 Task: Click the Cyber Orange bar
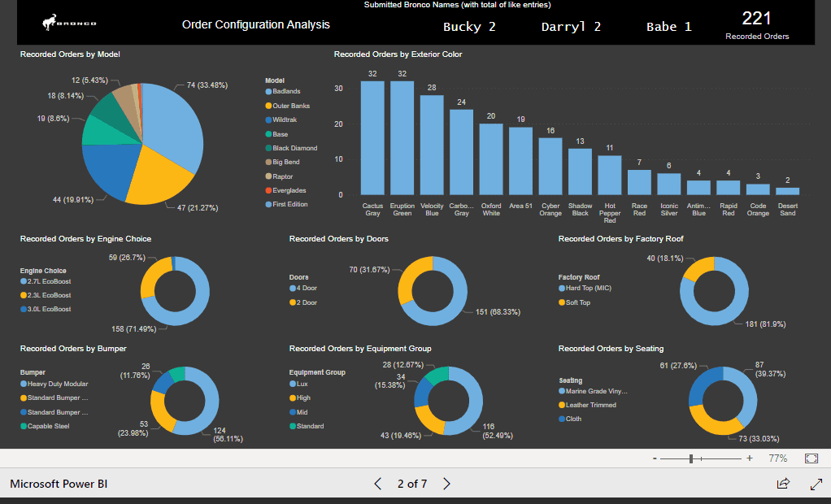(550, 166)
